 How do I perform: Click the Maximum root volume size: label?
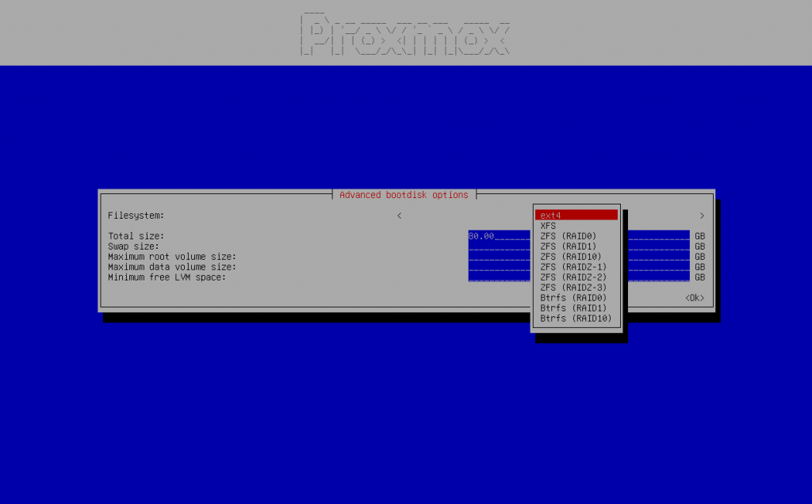[x=172, y=257]
